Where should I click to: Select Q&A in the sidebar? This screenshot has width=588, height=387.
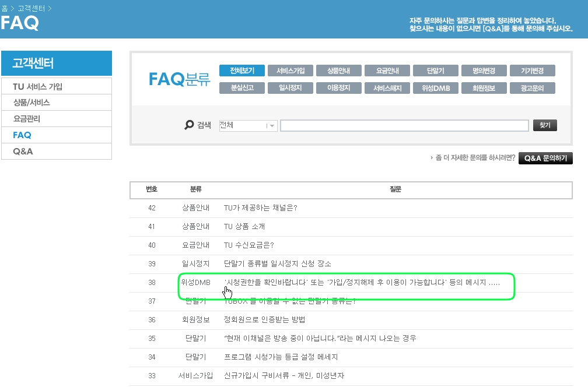point(57,152)
